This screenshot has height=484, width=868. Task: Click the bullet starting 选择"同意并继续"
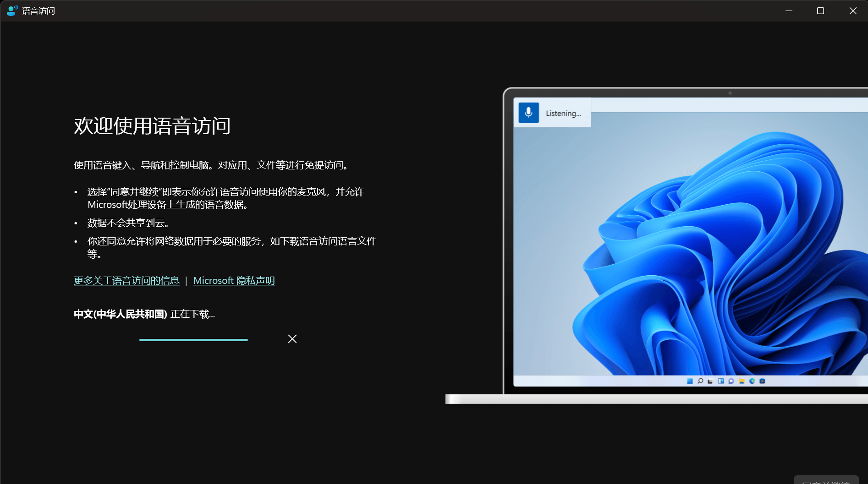click(x=225, y=198)
